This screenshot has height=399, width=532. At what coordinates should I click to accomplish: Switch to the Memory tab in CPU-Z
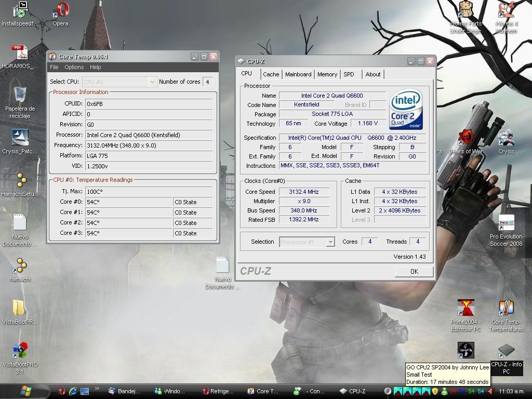pyautogui.click(x=327, y=74)
